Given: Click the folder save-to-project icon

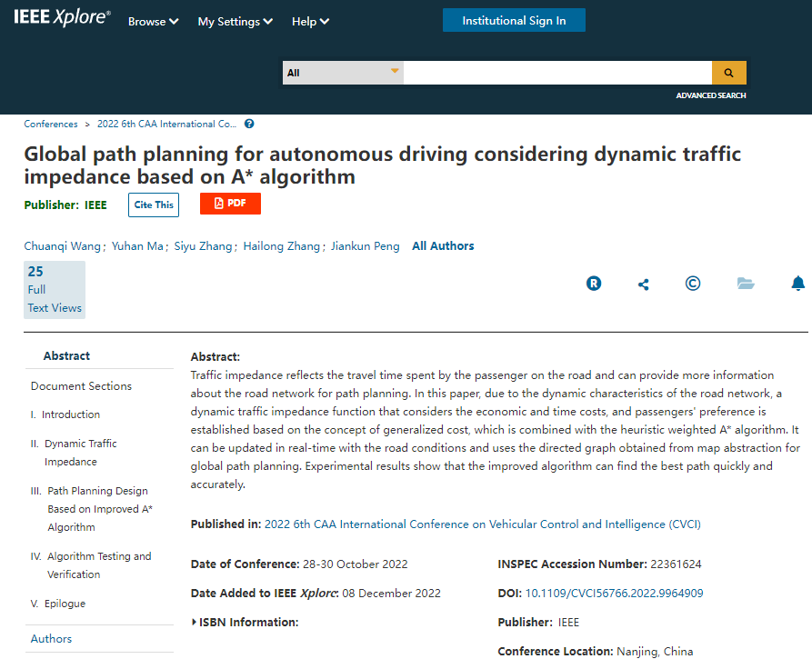Looking at the screenshot, I should 746,284.
